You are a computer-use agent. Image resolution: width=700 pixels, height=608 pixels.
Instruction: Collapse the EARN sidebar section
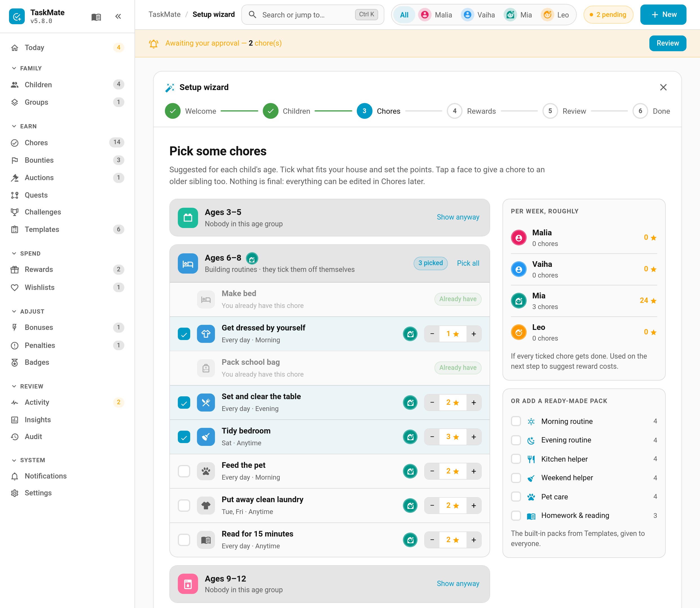(x=24, y=126)
